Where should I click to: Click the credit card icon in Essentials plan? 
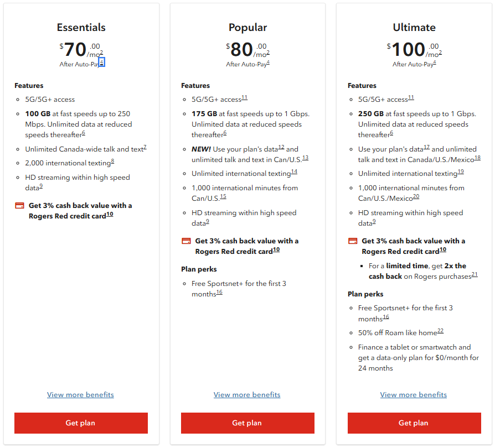coord(19,206)
